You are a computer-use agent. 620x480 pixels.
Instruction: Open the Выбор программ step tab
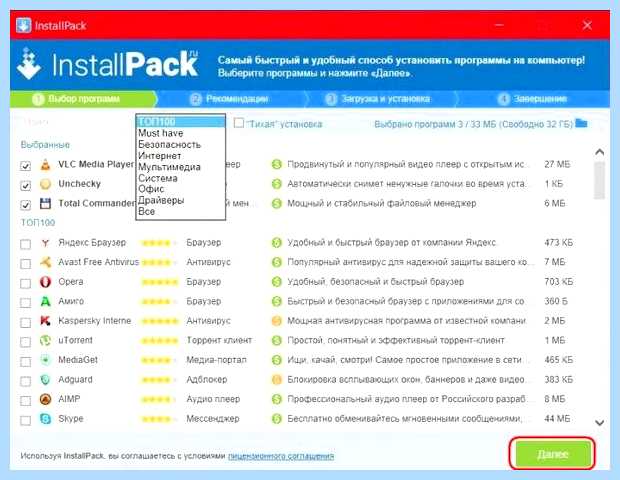(83, 99)
